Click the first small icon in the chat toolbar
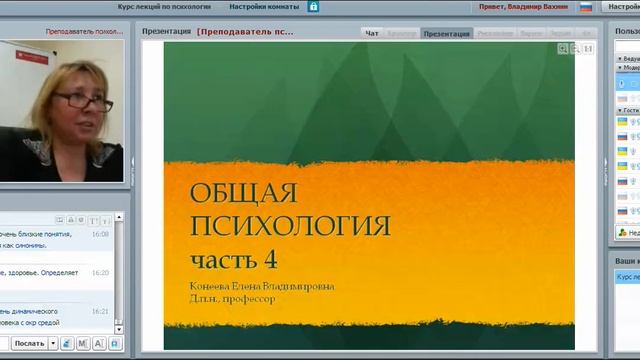Screen dimensions: 640x360 (60, 220)
